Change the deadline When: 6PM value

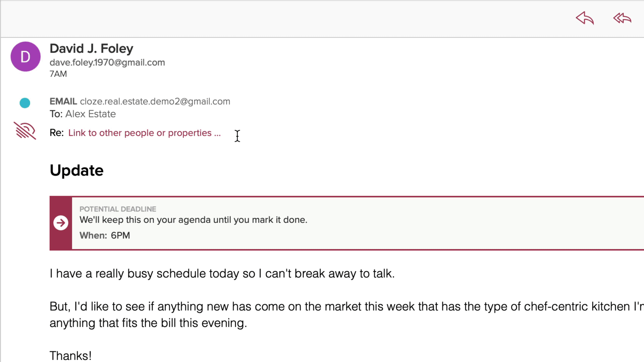120,236
